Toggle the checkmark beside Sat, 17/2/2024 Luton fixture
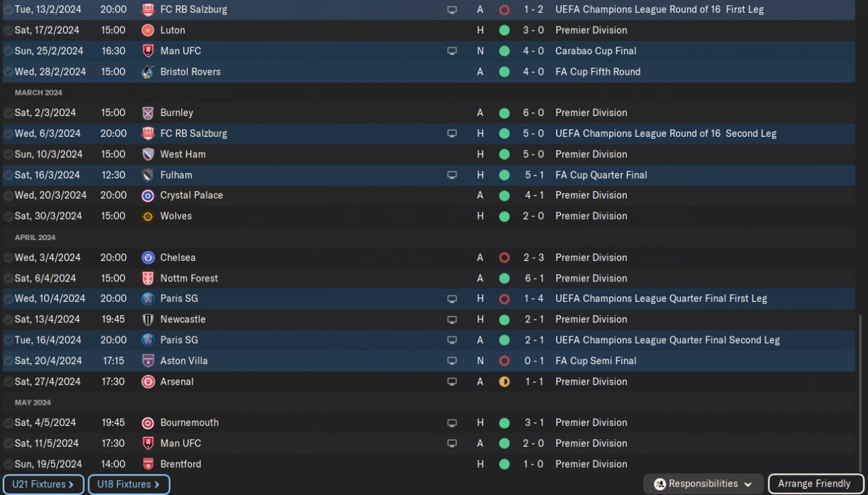The height and width of the screenshot is (495, 868). (x=8, y=31)
